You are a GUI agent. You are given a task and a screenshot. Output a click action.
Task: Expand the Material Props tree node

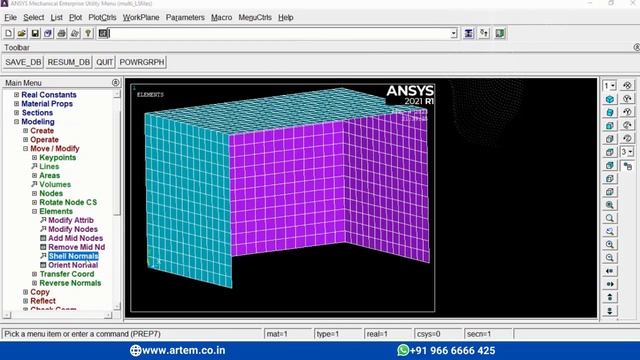pos(16,104)
